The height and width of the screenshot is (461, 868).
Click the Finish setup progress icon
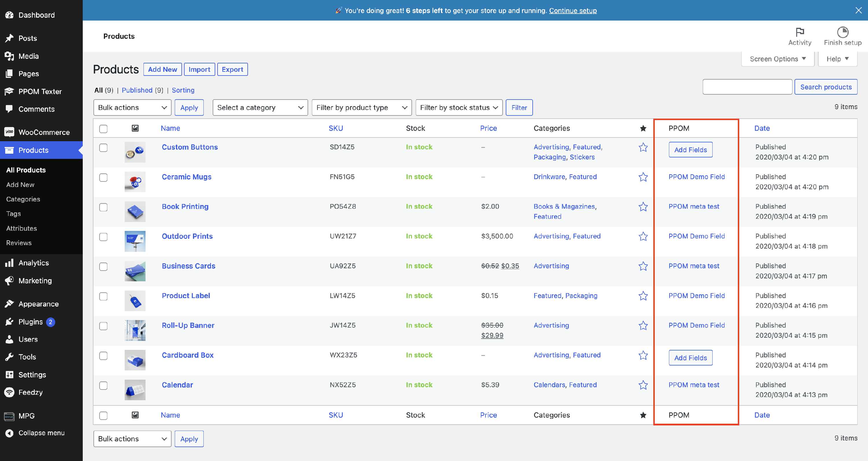(x=842, y=32)
